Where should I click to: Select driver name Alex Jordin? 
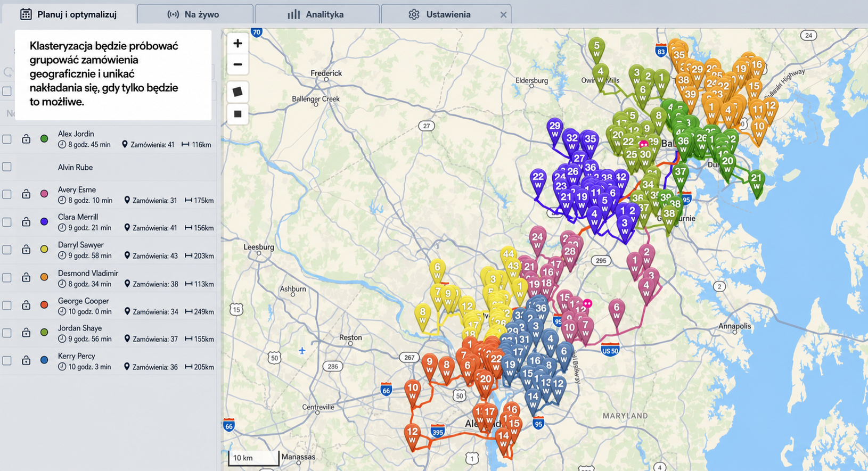coord(76,134)
